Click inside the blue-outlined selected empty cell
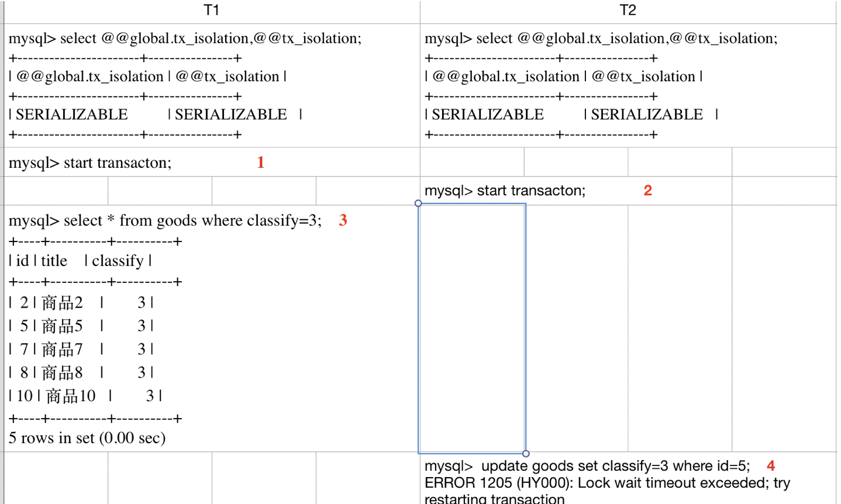This screenshot has width=841, height=504. coord(472,329)
